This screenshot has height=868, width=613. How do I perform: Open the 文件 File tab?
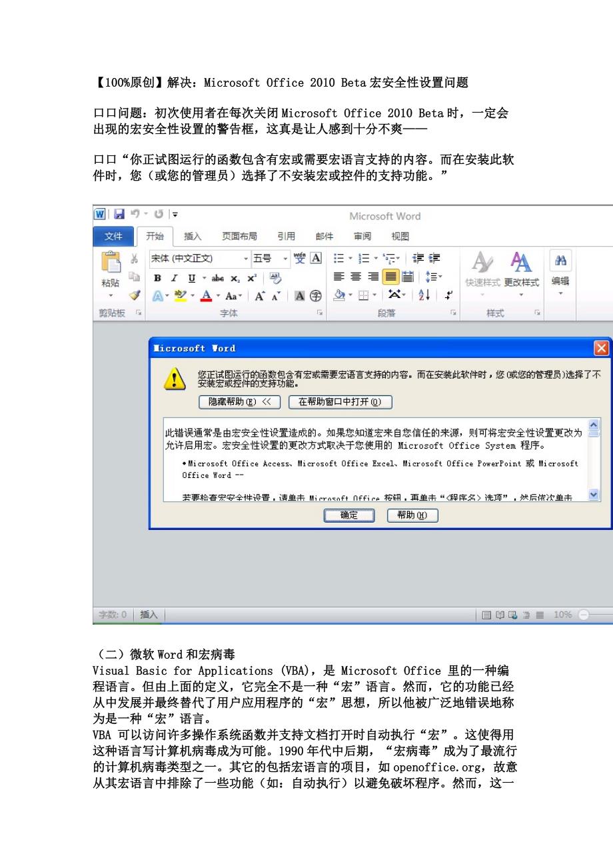(113, 237)
